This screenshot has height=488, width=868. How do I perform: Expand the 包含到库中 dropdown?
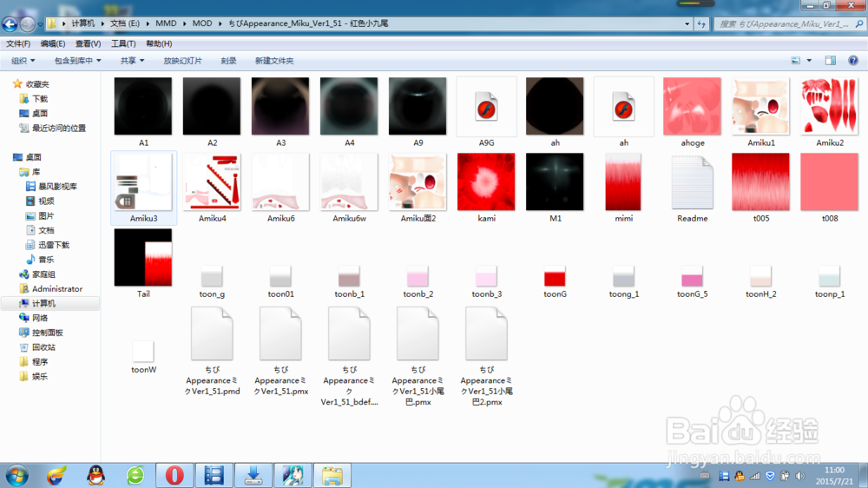click(x=77, y=61)
